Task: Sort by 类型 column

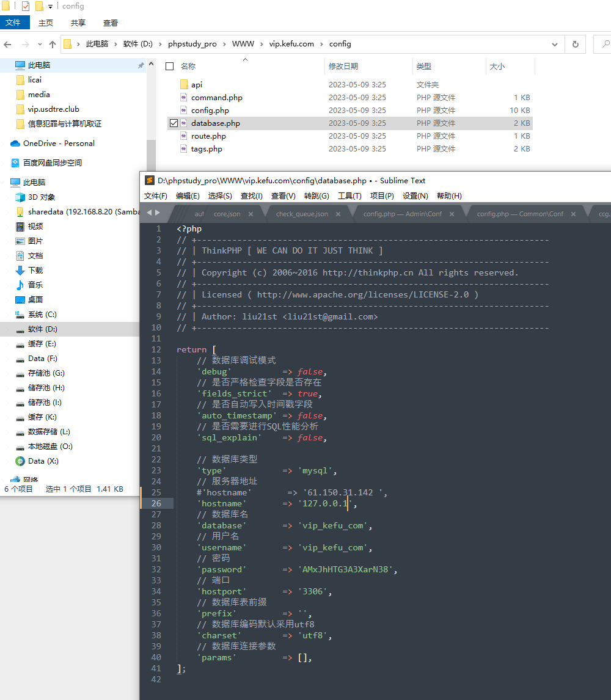Action: pos(424,66)
